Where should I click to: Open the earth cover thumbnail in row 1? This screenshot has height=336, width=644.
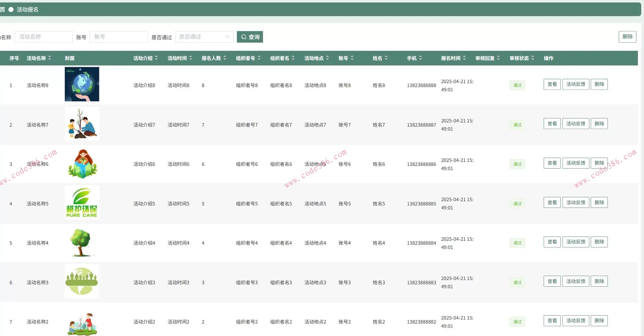(82, 84)
